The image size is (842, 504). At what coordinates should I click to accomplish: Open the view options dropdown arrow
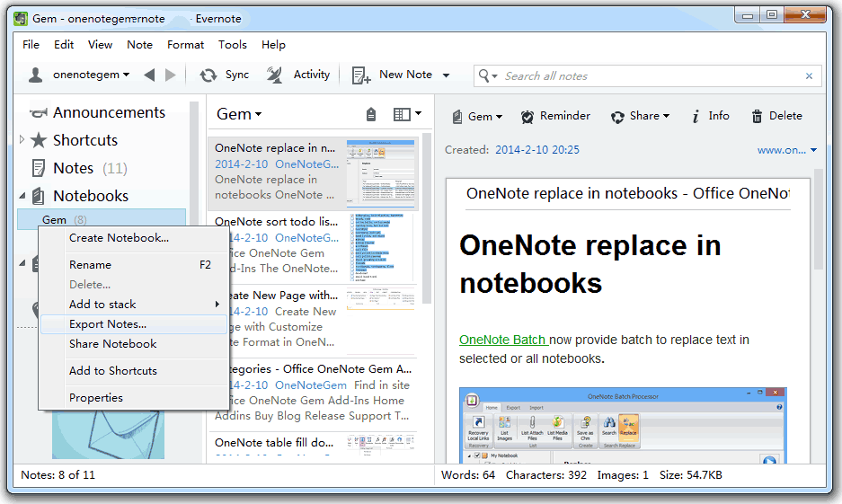point(419,114)
